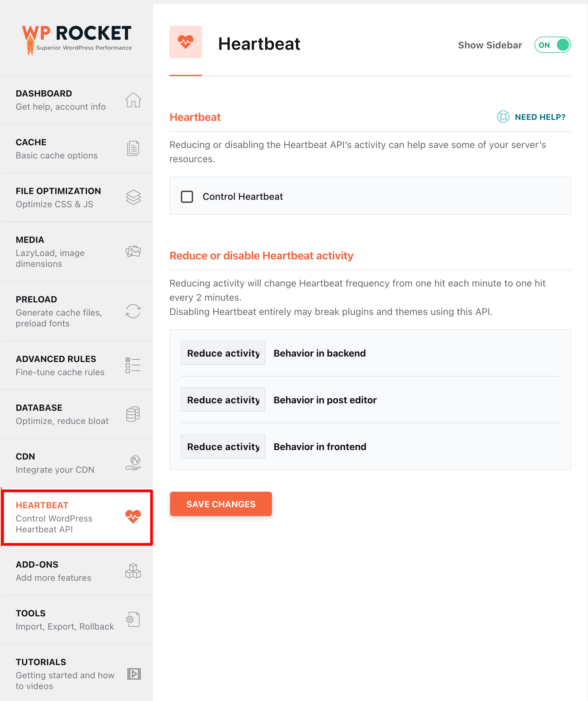Screen dimensions: 588x701
Task: Open the Database optimization section
Action: pyautogui.click(x=77, y=414)
